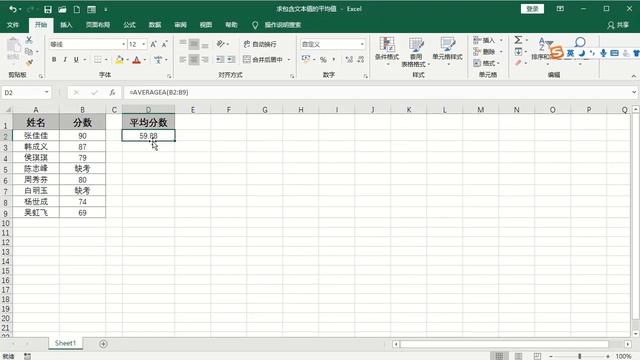Screen dimensions: 640x360
Task: Open the fill color dropdown arrow
Action: 127,60
